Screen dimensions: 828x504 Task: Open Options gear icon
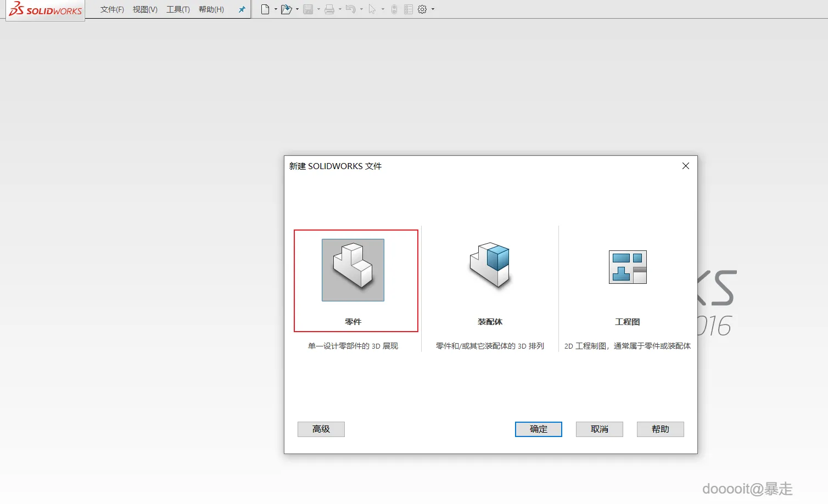click(422, 9)
